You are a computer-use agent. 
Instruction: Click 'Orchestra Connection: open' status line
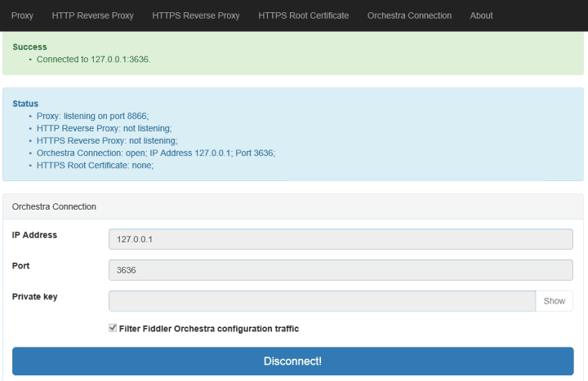156,153
